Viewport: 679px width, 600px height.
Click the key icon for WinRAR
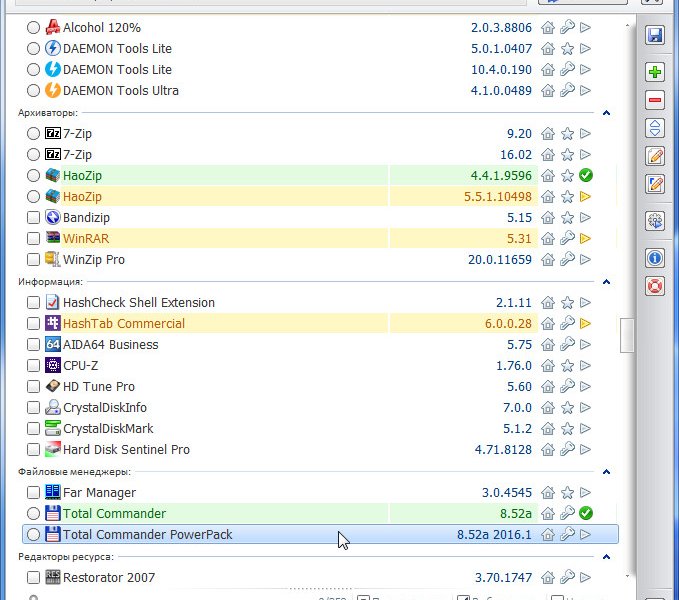coord(567,238)
